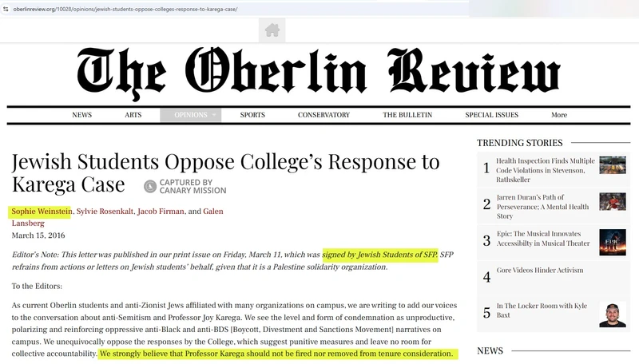Viewport: 639px width, 364px height.
Task: Open trending story In The Locker Room with Kyle Baxt
Action: coord(542,311)
